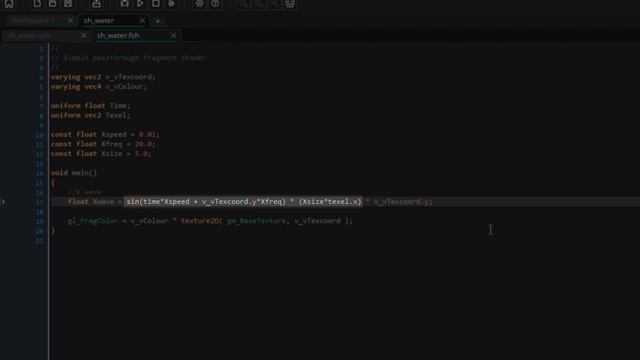Create executable using the export icon
The height and width of the screenshot is (360, 640).
click(x=96, y=4)
